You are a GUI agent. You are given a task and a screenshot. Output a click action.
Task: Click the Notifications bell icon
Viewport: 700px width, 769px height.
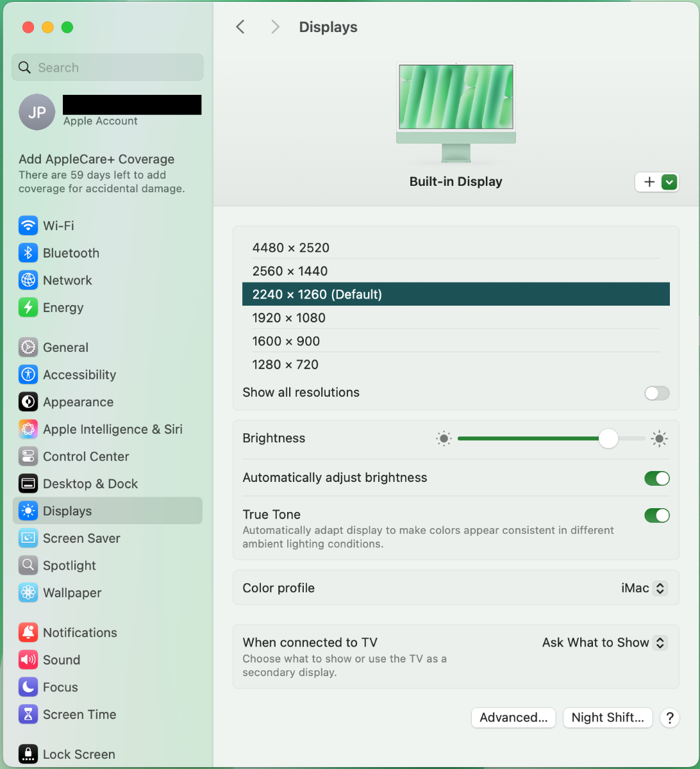point(28,633)
